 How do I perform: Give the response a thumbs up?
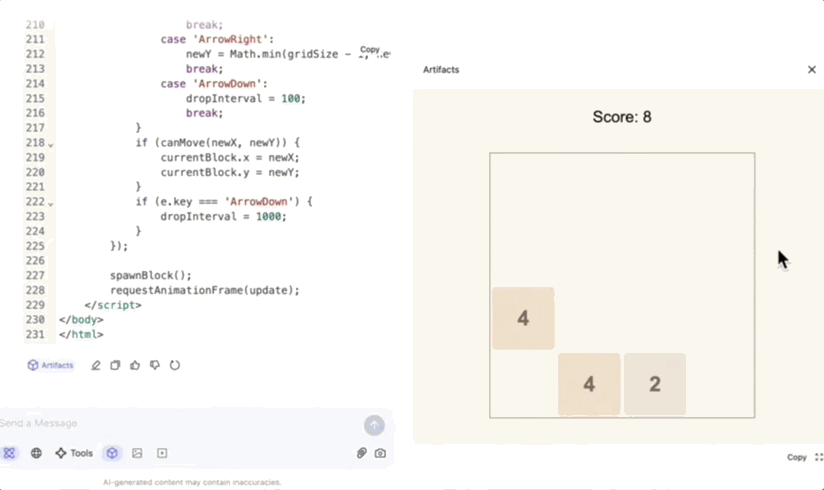(x=135, y=365)
